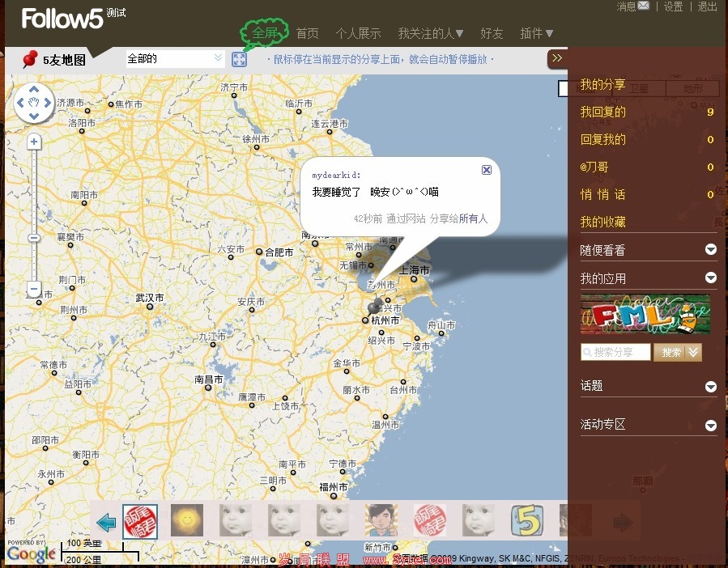
Task: Click the 所有人 link in bubble
Action: pos(473,218)
